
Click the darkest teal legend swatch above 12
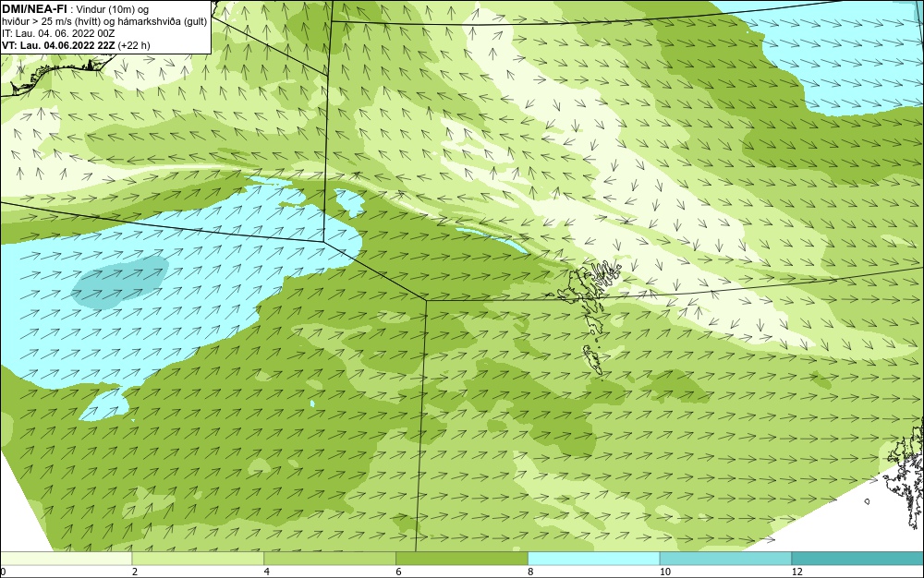pos(858,559)
